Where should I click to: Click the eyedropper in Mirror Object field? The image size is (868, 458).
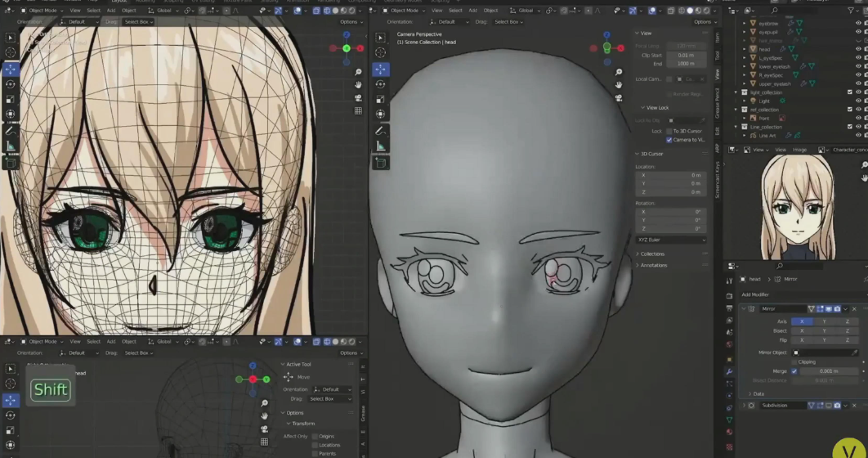[855, 352]
